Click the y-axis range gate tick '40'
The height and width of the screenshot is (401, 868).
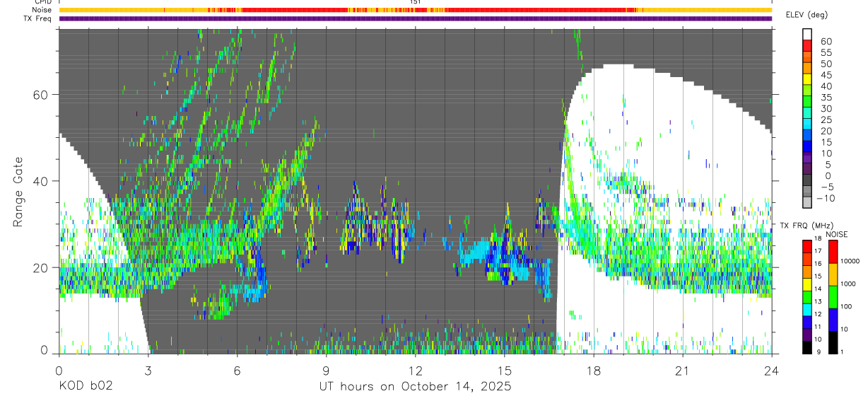click(42, 181)
